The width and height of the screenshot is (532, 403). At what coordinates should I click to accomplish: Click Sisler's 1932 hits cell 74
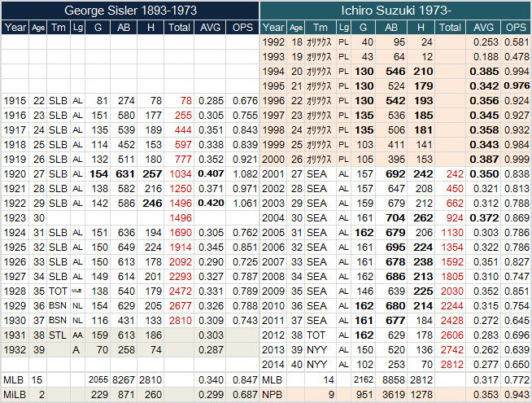point(150,350)
